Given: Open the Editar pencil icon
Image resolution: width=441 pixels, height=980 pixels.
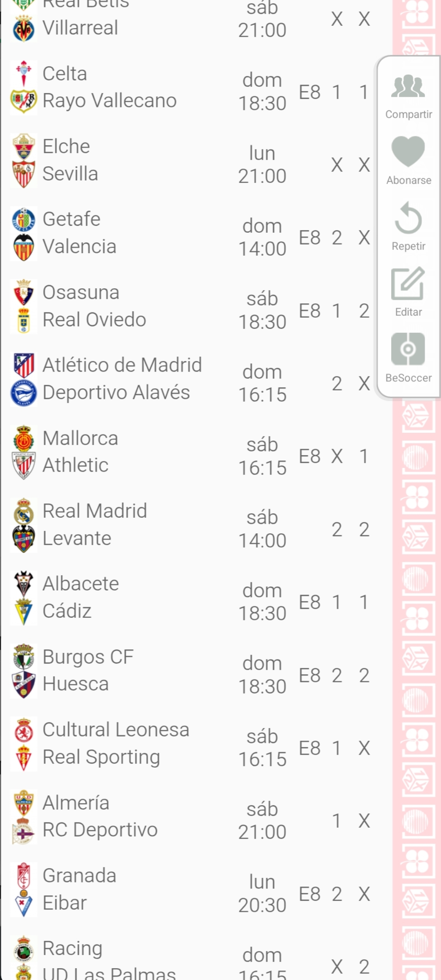Looking at the screenshot, I should click(408, 283).
